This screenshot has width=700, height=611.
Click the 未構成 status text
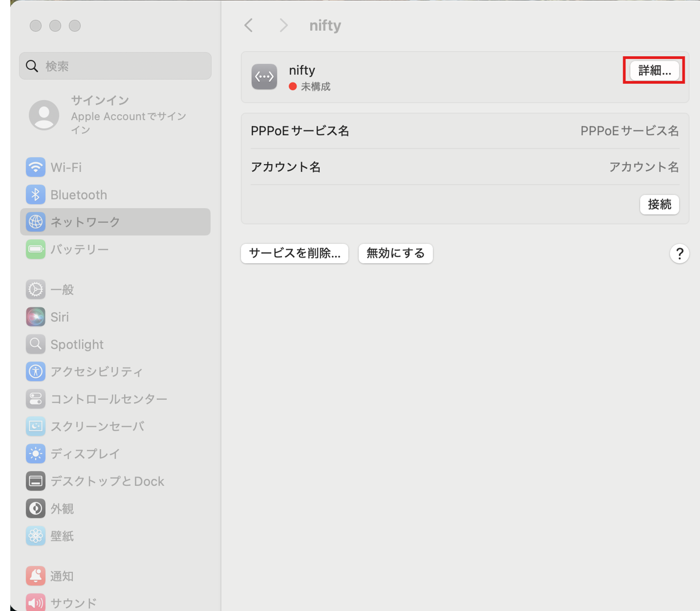(x=316, y=86)
